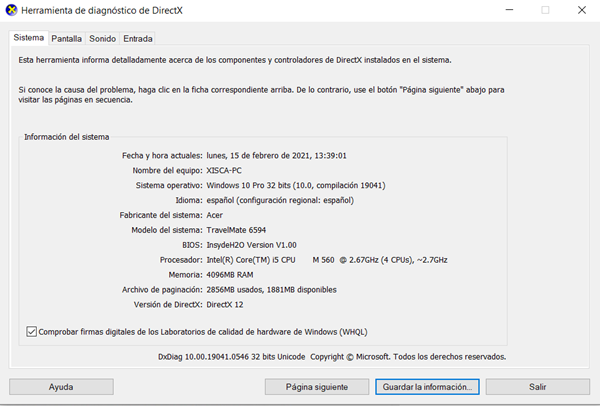Select the date value 'lunes, 15 de febrero de 2021'
Viewport: 600px width, 406px height.
click(x=258, y=156)
